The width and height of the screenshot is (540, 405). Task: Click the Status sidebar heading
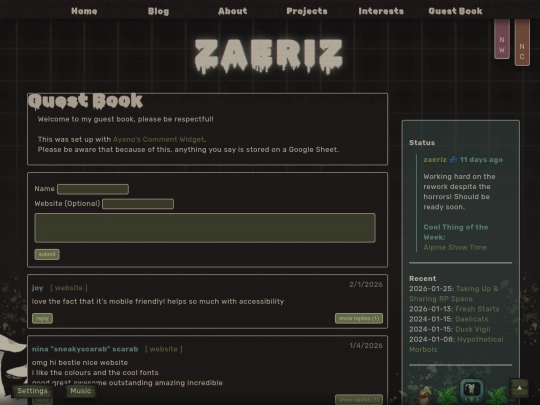click(x=422, y=143)
